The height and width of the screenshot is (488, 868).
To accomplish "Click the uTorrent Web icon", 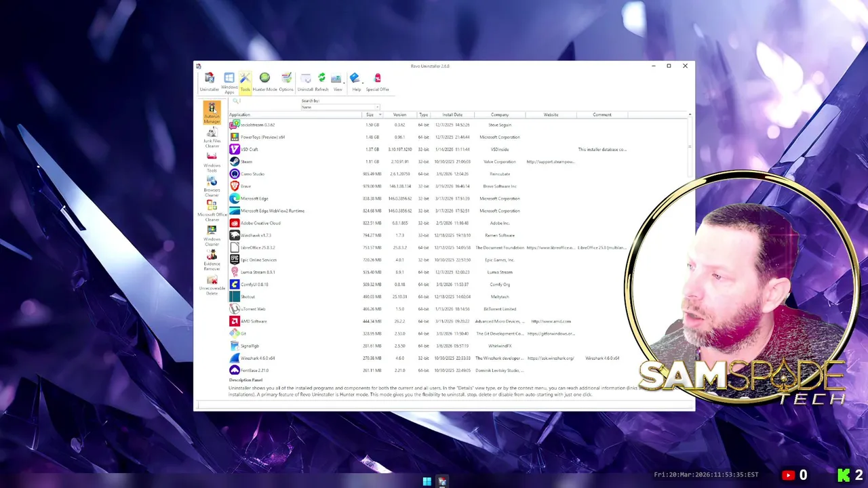I will [x=235, y=309].
